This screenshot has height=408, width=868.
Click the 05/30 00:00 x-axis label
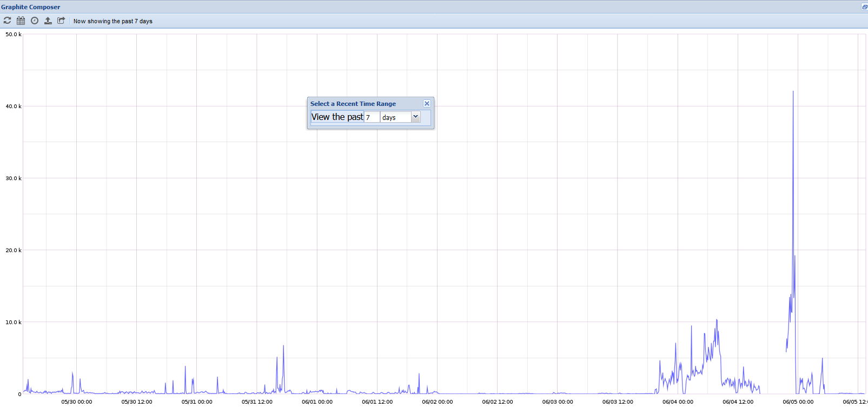click(x=76, y=402)
